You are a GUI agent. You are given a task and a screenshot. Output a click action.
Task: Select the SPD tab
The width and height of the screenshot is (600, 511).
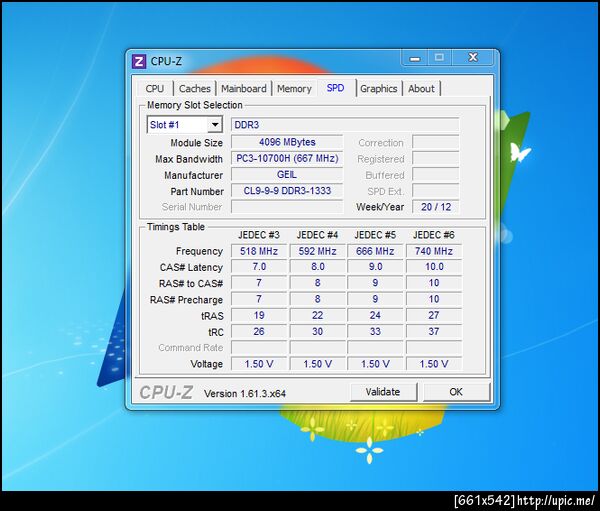pos(336,88)
